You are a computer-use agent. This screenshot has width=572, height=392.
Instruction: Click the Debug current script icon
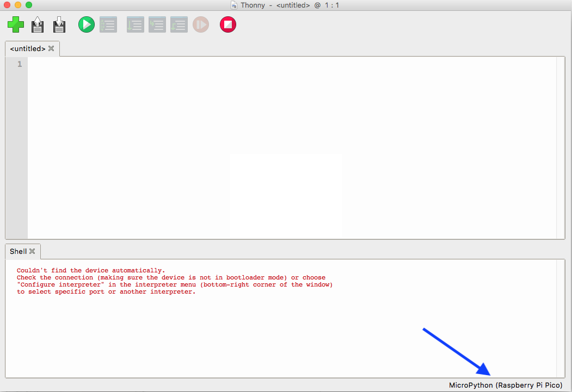(x=108, y=25)
